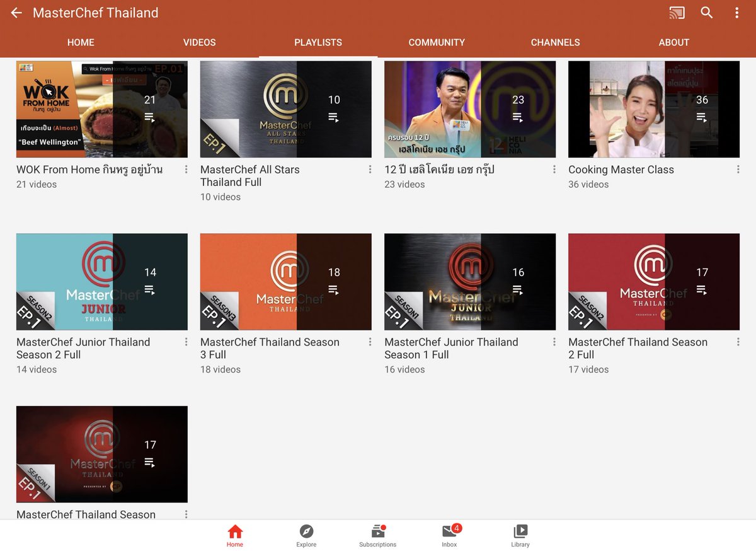Click the '10 videos' text

coord(220,197)
